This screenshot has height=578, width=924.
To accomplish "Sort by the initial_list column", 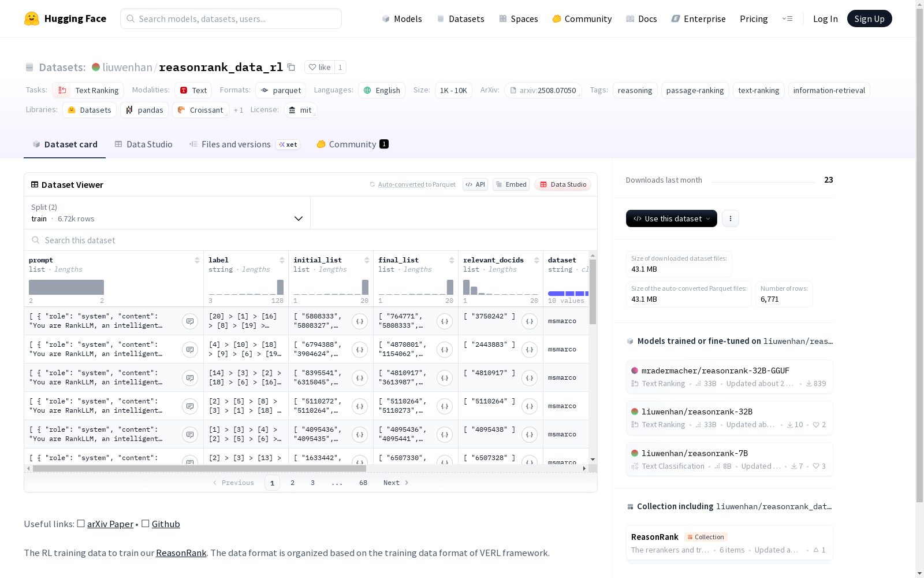I will (x=367, y=260).
